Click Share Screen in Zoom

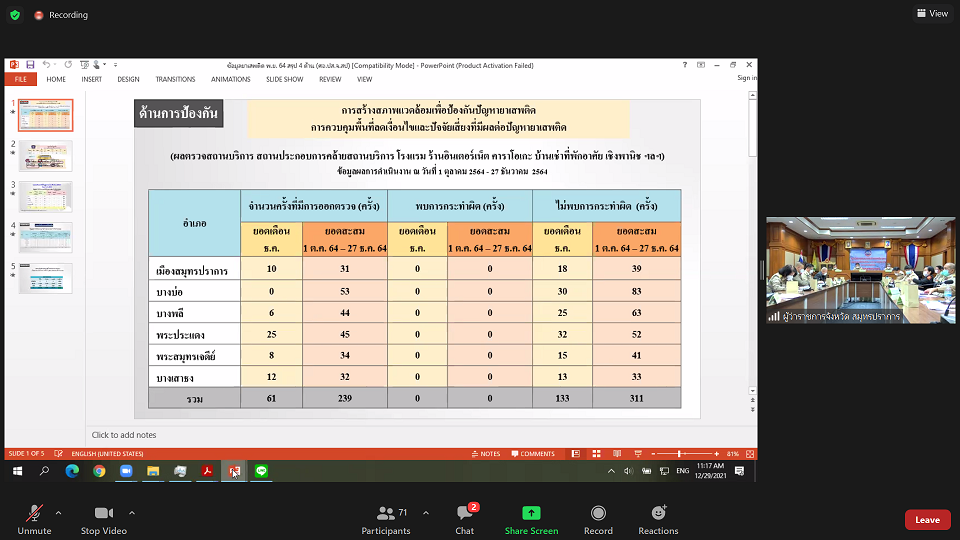[x=531, y=520]
